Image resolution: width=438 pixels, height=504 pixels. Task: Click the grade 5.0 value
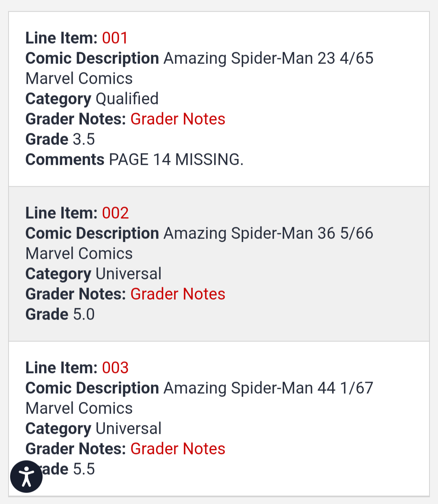[x=84, y=314]
